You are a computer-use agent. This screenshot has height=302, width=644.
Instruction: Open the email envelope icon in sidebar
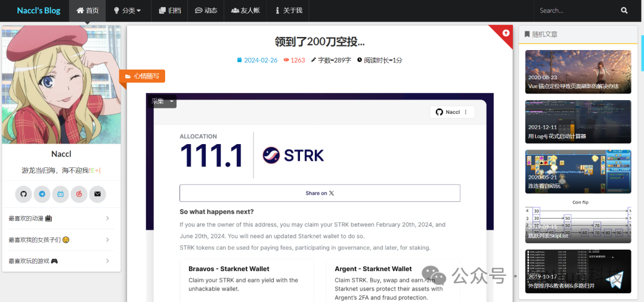point(97,194)
